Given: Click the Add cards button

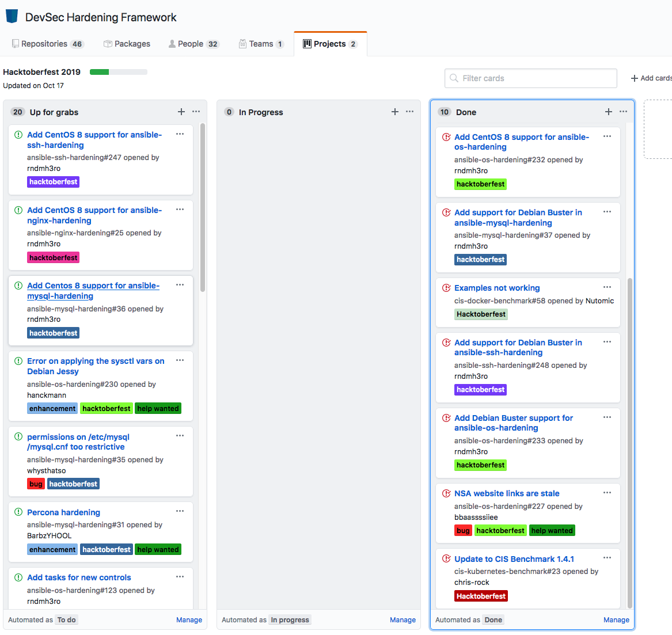Looking at the screenshot, I should 651,78.
